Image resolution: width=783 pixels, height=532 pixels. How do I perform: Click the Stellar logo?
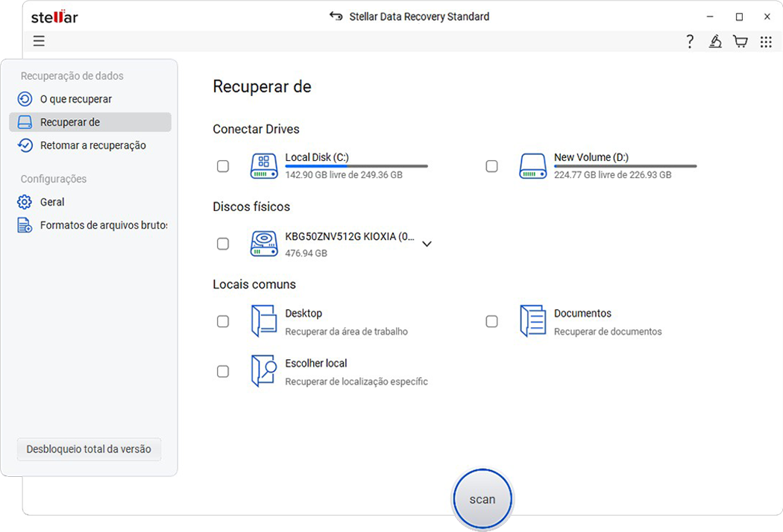54,17
